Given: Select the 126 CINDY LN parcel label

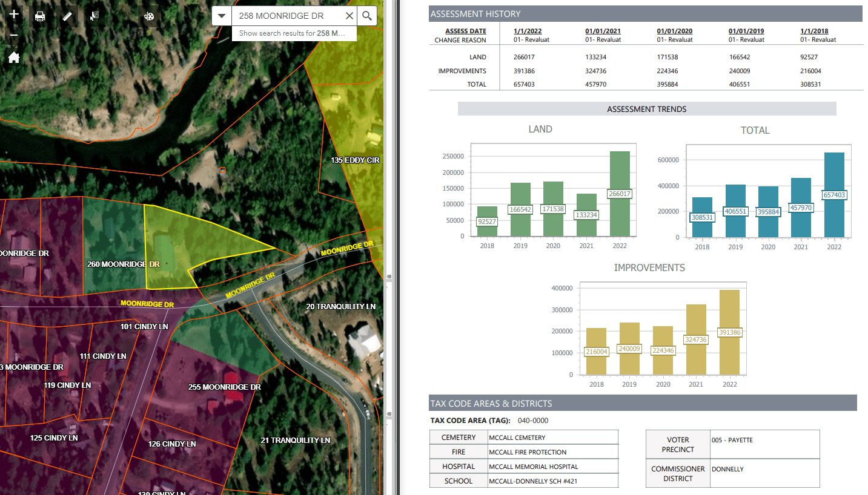Looking at the screenshot, I should (172, 444).
